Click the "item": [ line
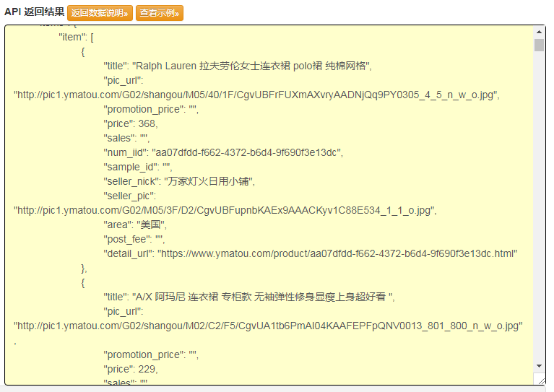This screenshot has width=554, height=392. point(76,37)
